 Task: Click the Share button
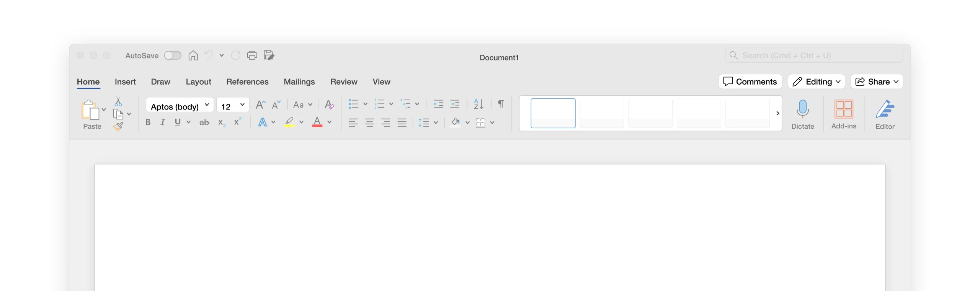point(877,82)
